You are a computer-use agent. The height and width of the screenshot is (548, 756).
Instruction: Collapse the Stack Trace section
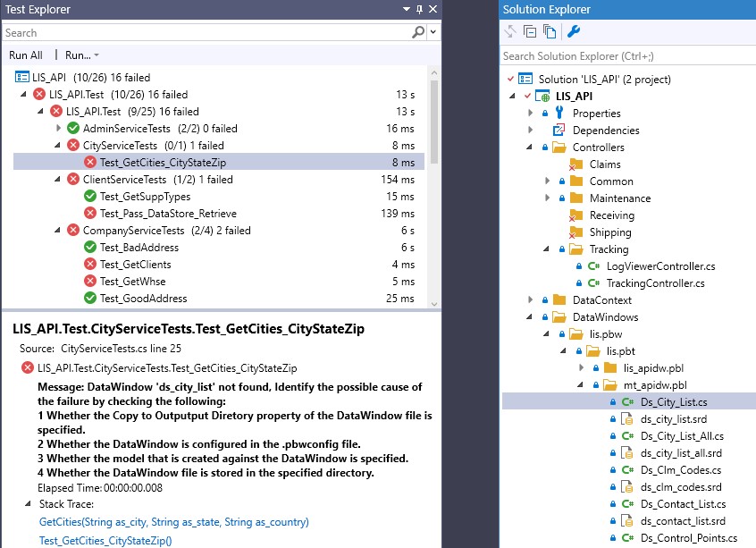(x=28, y=506)
